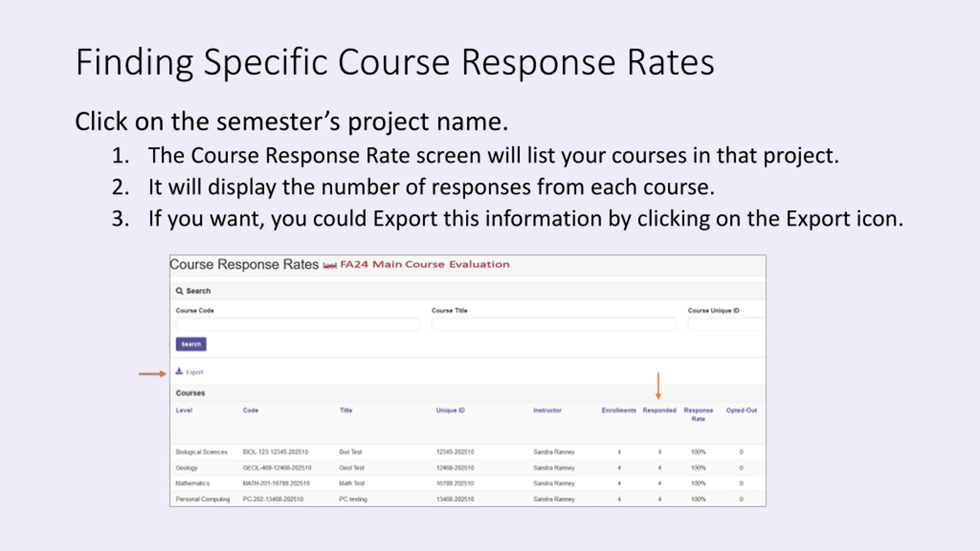Sort by the Code column header
980x551 pixels.
[x=250, y=410]
